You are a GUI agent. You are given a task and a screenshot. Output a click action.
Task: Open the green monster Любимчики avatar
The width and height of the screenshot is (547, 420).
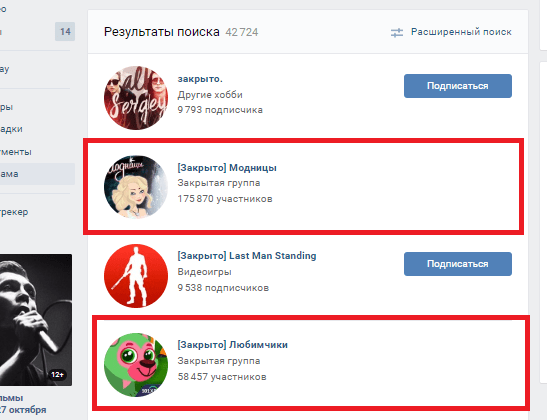(x=136, y=365)
